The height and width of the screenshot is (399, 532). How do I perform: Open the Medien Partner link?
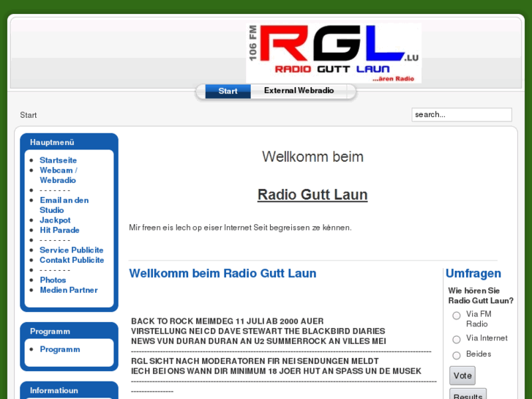pos(69,290)
